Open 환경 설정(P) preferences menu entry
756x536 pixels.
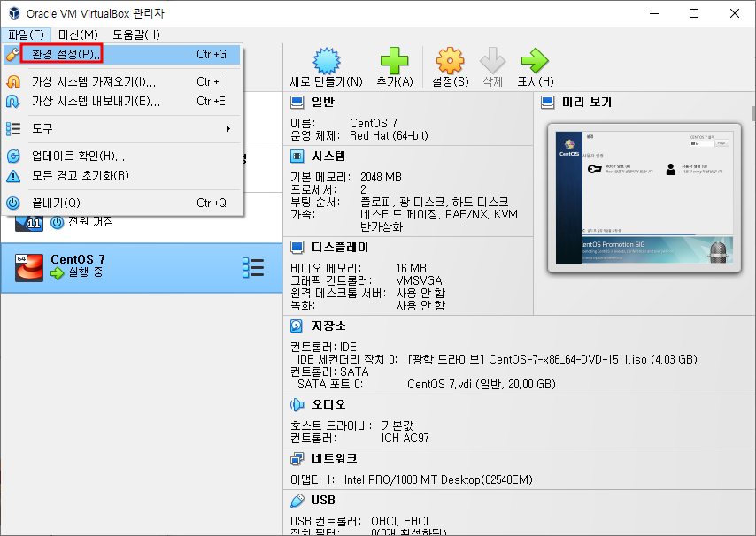(x=121, y=55)
